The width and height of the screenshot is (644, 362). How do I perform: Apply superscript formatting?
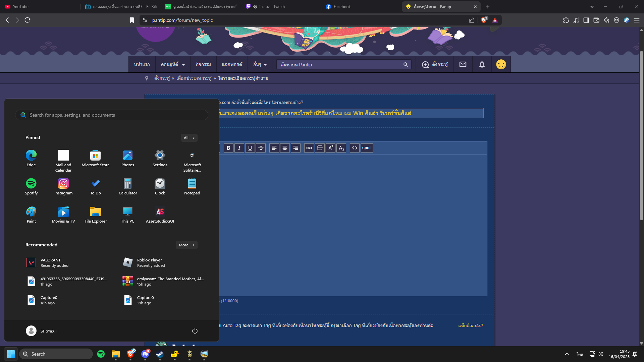[x=330, y=148]
